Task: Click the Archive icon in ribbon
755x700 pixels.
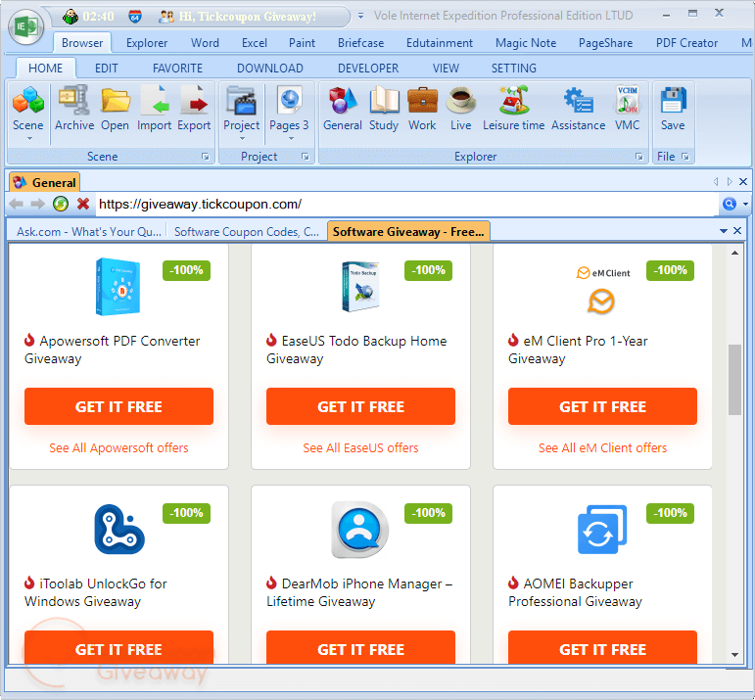Action: 74,100
